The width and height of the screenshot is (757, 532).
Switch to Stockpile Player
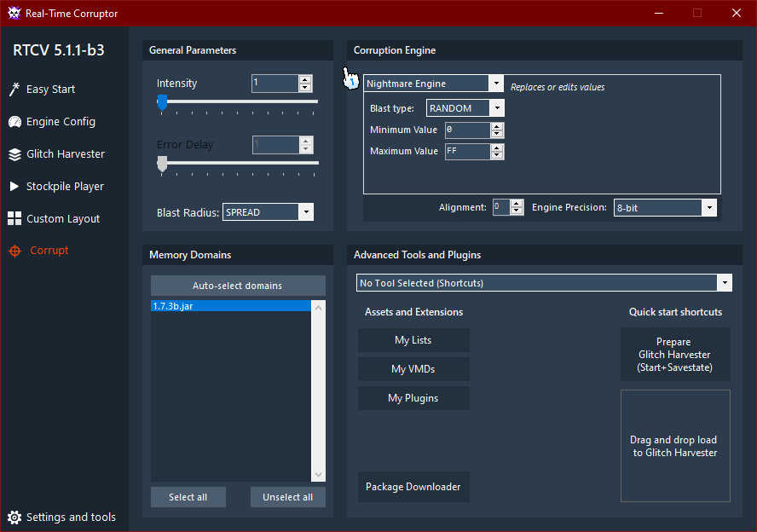65,187
